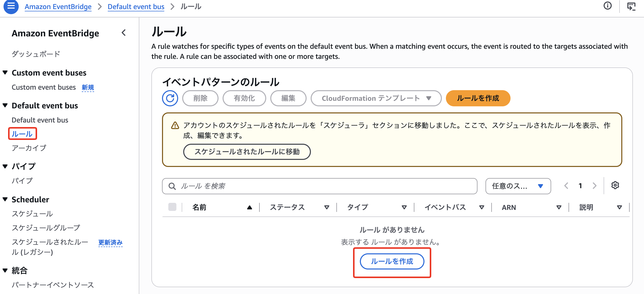
Task: Click スケジュールされたルールに移動 button
Action: [x=247, y=152]
